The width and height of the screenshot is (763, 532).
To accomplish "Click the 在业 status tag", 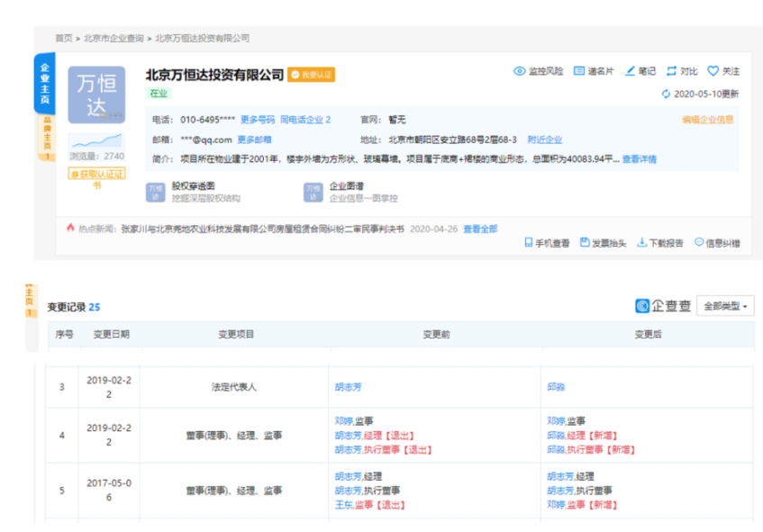I will tap(159, 94).
